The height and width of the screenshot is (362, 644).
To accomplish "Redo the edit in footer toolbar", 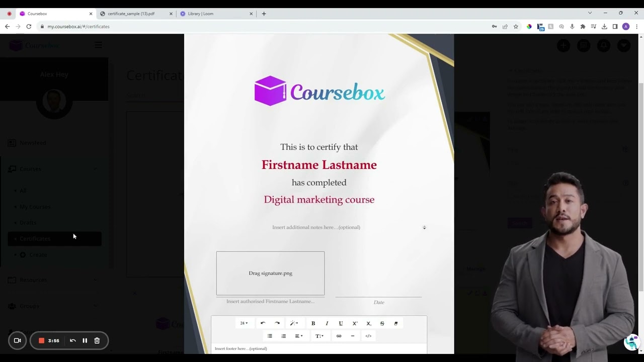I will 277,323.
